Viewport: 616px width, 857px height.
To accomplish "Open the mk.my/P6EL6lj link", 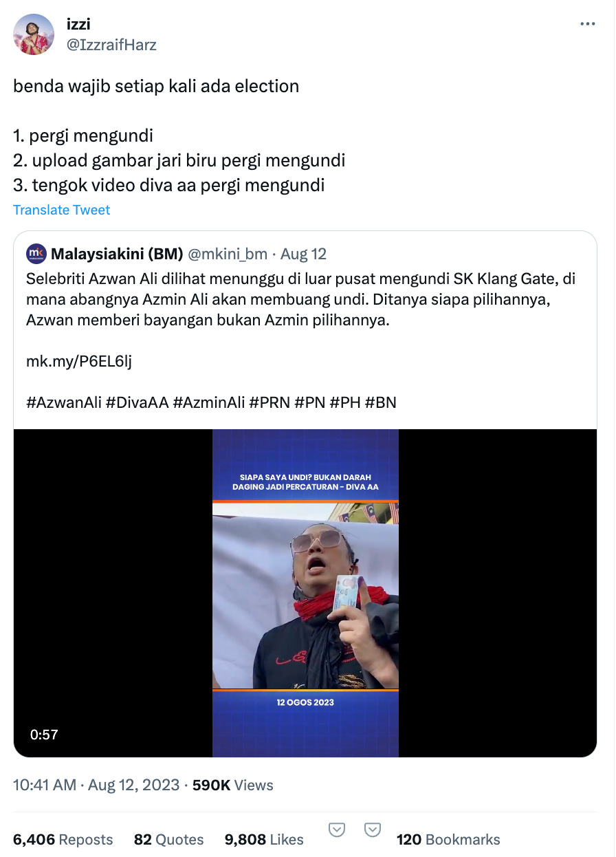I will (x=78, y=360).
